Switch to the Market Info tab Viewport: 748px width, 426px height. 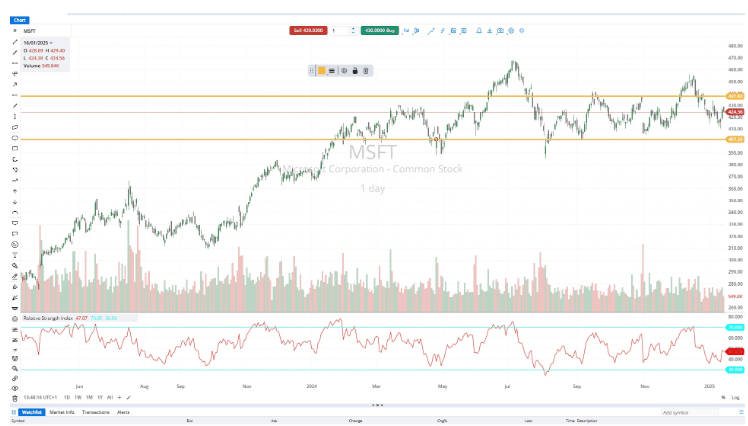(63, 411)
